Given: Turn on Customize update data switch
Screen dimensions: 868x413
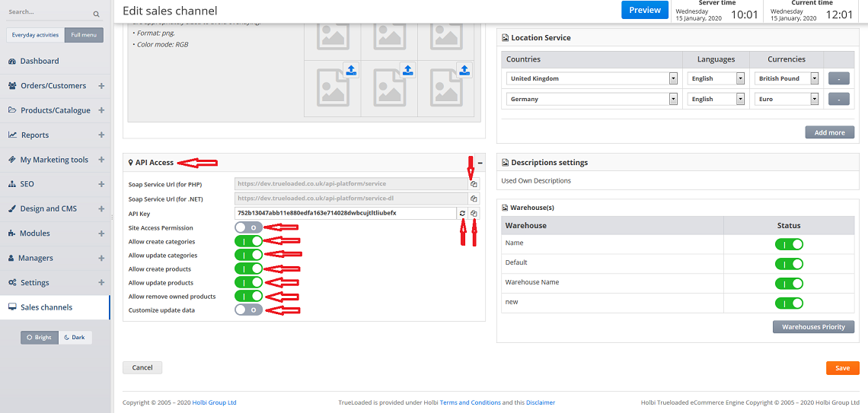Looking at the screenshot, I should 248,310.
